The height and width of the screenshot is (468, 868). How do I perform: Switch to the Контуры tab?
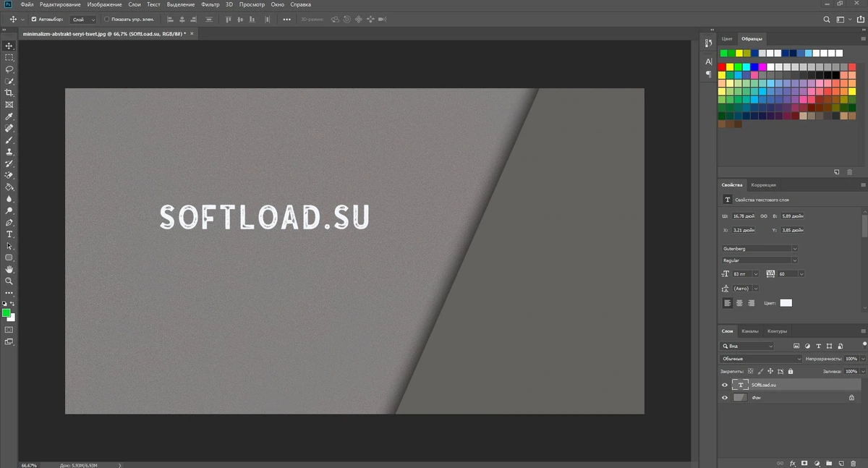777,331
